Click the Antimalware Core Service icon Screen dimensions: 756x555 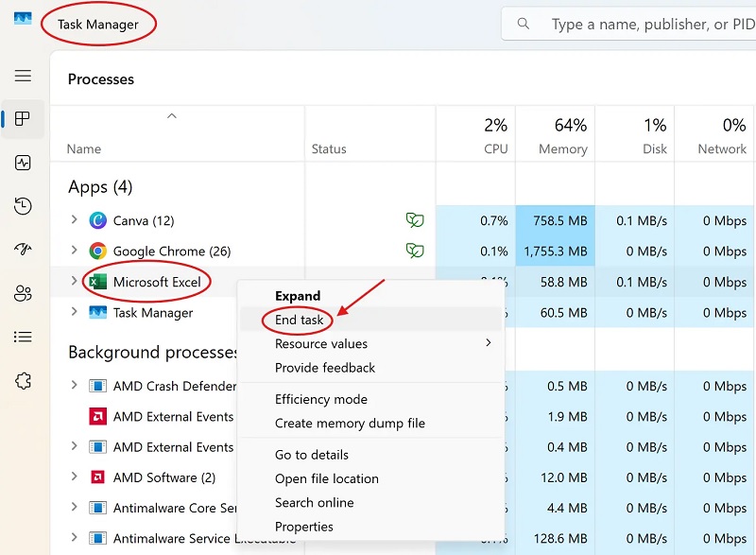tap(98, 508)
